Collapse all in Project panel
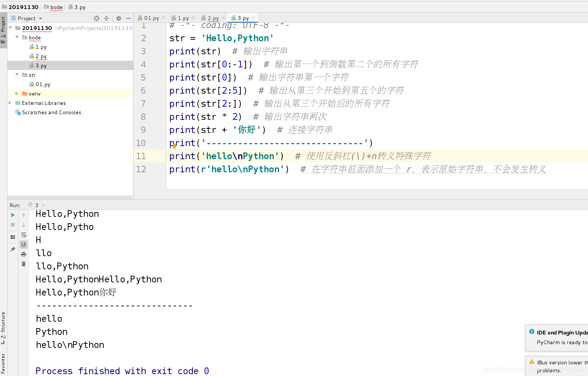Screen dimensions: 588x376 [106, 18]
